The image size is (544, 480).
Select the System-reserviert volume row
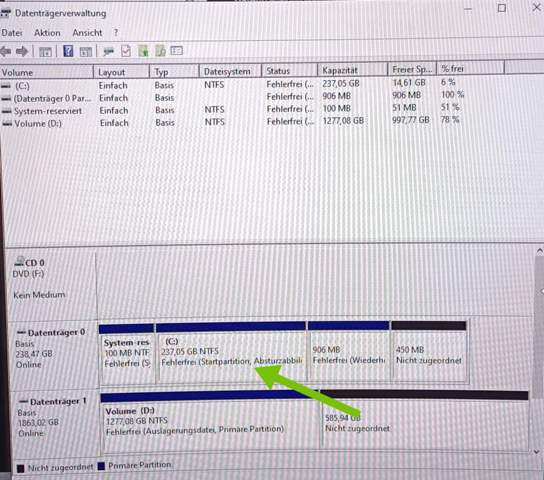click(x=232, y=110)
